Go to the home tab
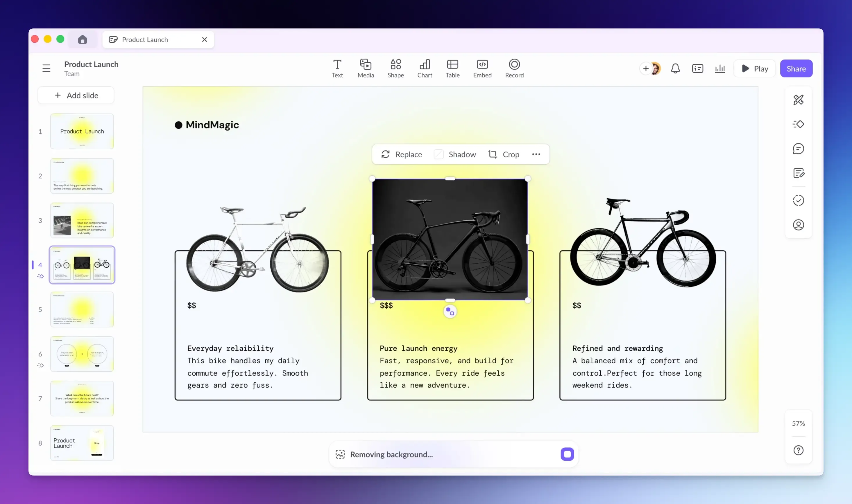The image size is (852, 504). [82, 40]
